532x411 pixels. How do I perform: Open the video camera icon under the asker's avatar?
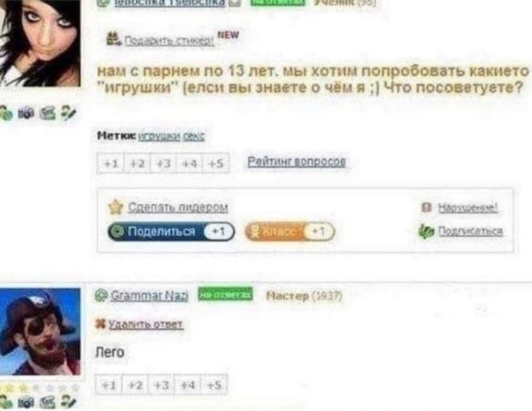click(47, 113)
